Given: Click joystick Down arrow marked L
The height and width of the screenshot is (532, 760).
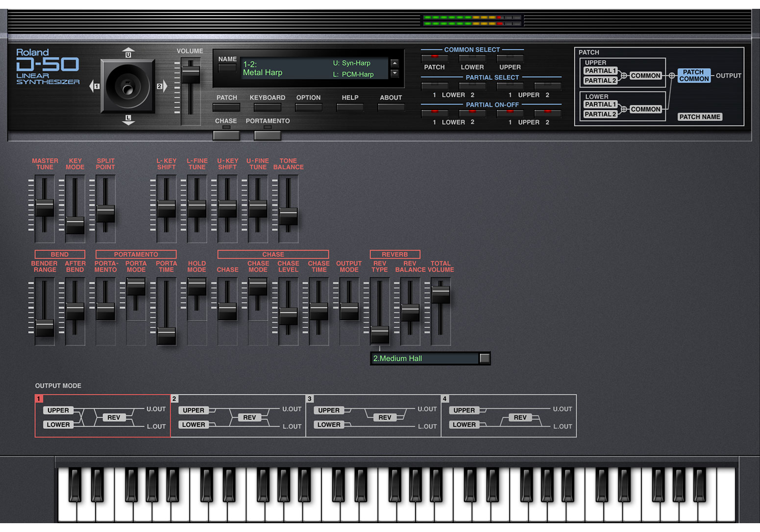Looking at the screenshot, I should coord(128,120).
